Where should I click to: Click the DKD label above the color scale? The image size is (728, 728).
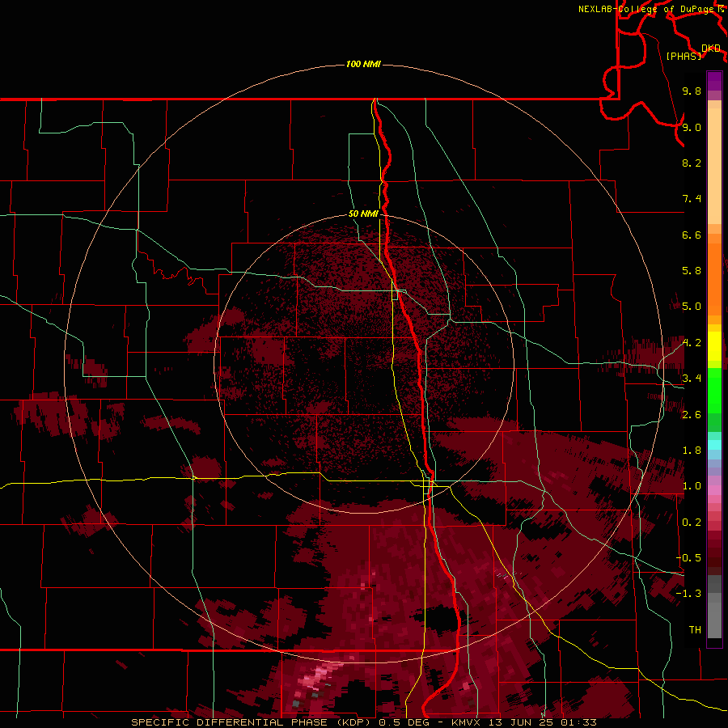click(x=711, y=48)
